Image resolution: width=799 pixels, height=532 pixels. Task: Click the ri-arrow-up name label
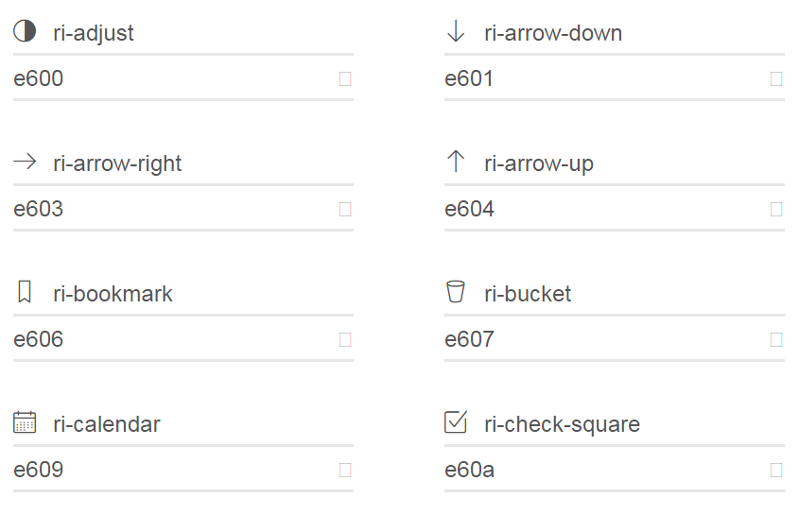click(x=539, y=163)
